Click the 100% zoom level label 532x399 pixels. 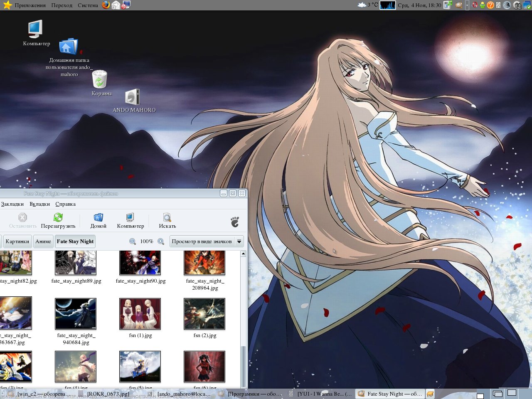tap(147, 241)
